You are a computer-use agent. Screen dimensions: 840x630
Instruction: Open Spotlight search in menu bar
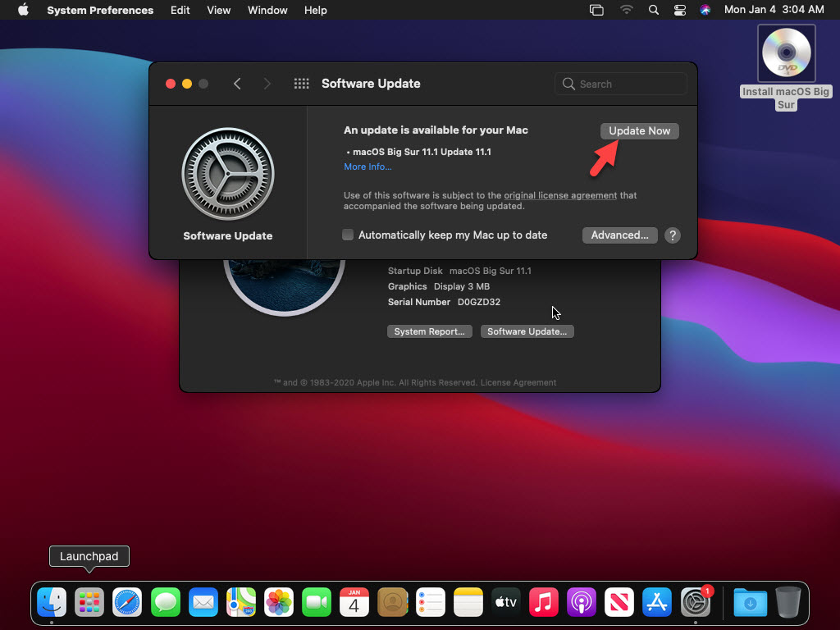point(654,10)
